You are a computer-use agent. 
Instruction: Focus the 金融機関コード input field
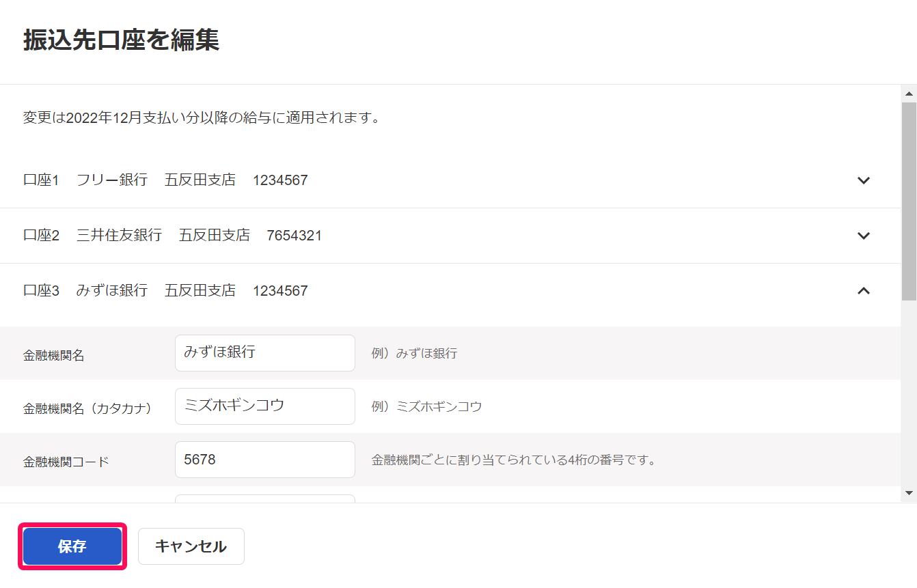(x=265, y=460)
